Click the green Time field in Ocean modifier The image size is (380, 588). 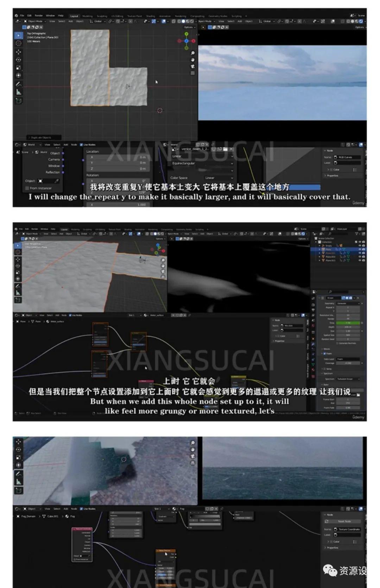click(348, 323)
